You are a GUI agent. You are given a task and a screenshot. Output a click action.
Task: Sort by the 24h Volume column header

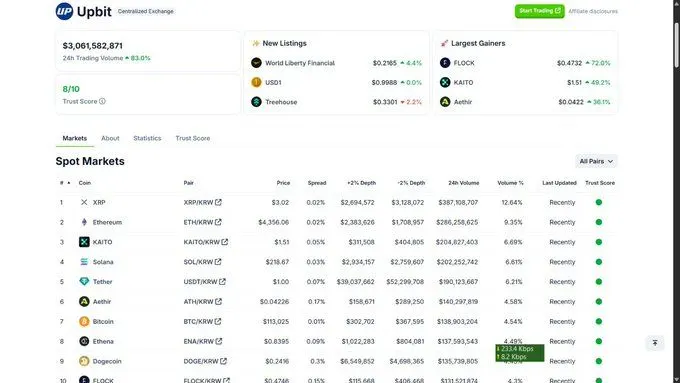click(x=464, y=183)
